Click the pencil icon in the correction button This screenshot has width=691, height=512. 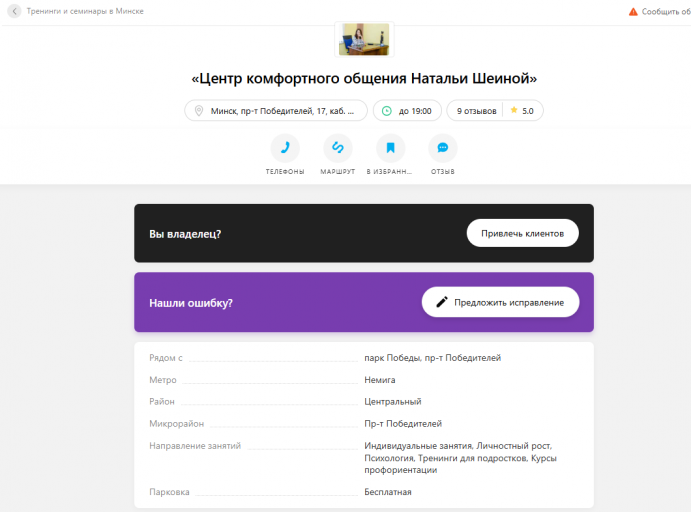point(442,302)
